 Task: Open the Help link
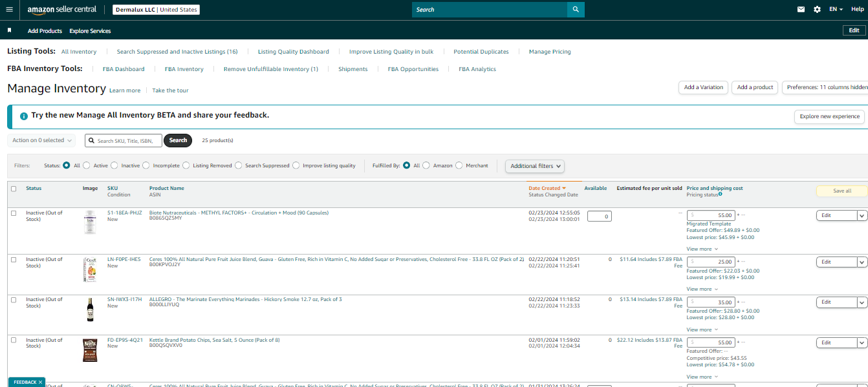click(857, 10)
